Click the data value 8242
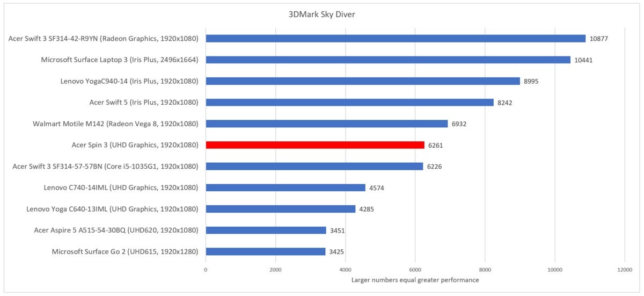The height and width of the screenshot is (296, 644). click(x=505, y=102)
